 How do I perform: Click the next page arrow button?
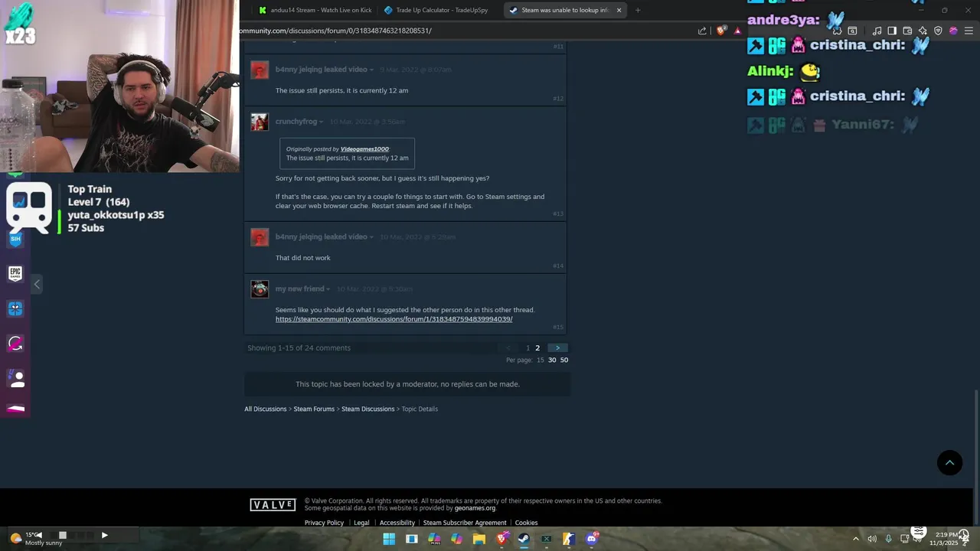(557, 347)
